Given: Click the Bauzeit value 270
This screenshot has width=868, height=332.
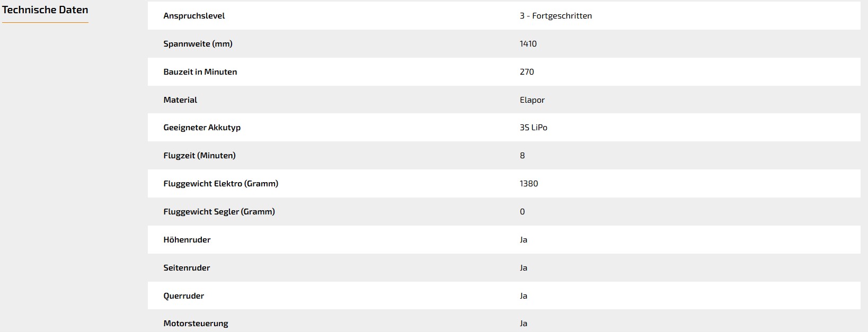Looking at the screenshot, I should (x=527, y=72).
